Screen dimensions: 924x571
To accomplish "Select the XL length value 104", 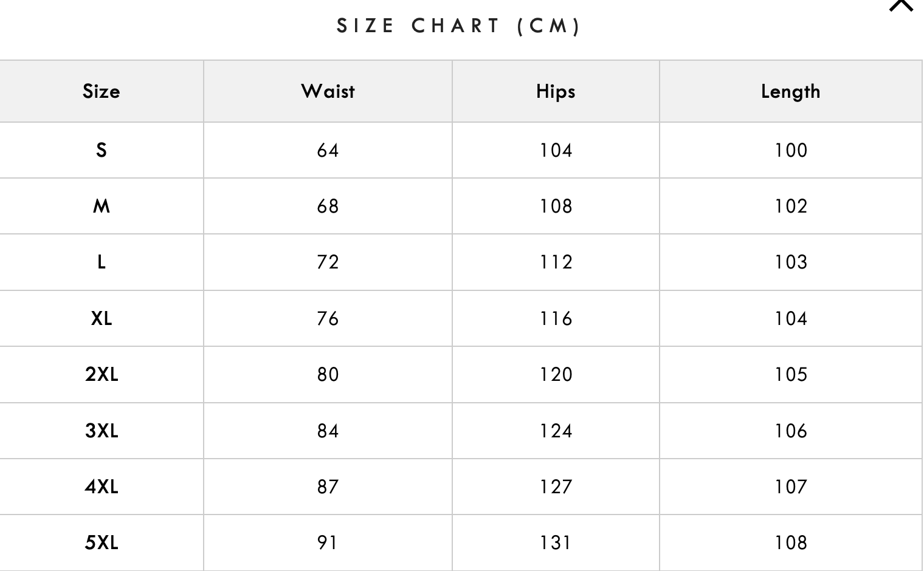I will [x=790, y=318].
